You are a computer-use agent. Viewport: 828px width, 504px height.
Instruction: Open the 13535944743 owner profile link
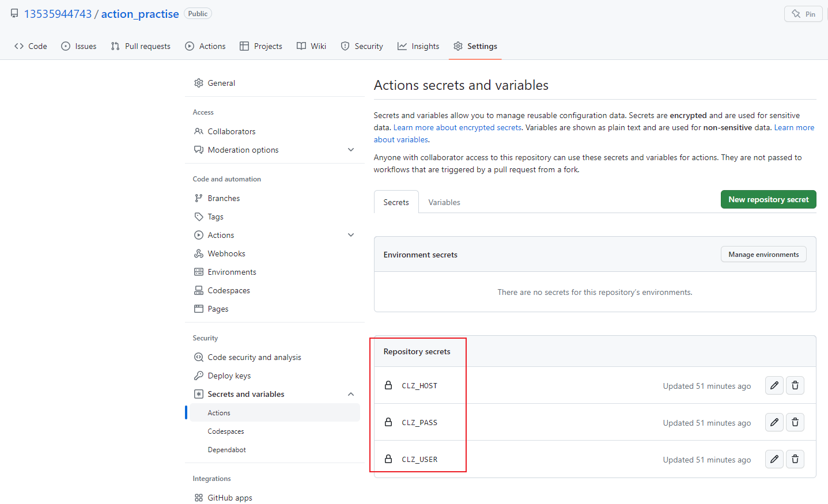(x=58, y=14)
